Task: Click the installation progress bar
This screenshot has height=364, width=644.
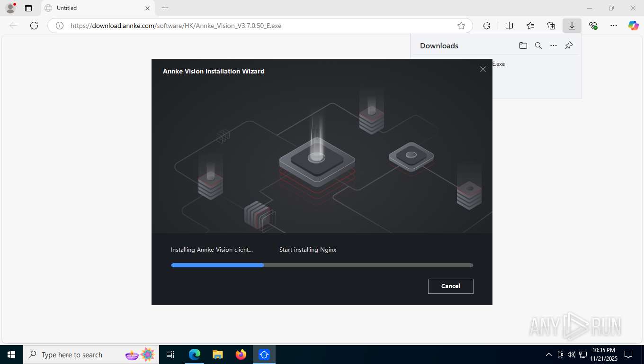Action: pyautogui.click(x=322, y=265)
